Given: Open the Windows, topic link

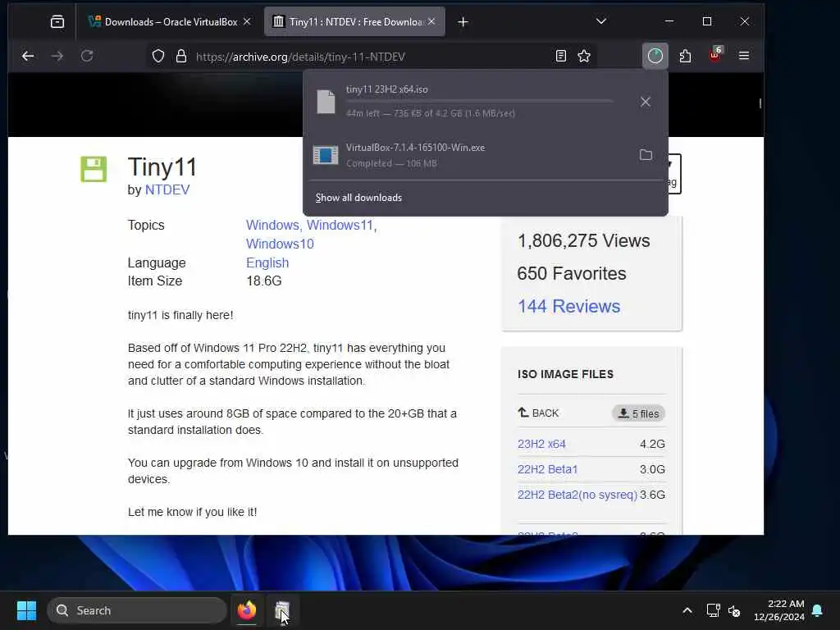Looking at the screenshot, I should pos(272,225).
